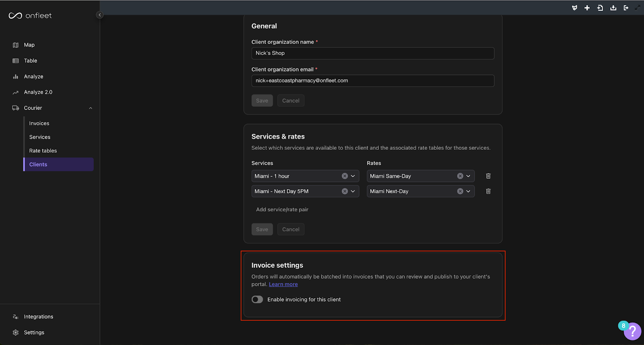Viewport: 644px width, 345px height.
Task: Open Rate tables under Courier
Action: (x=43, y=151)
